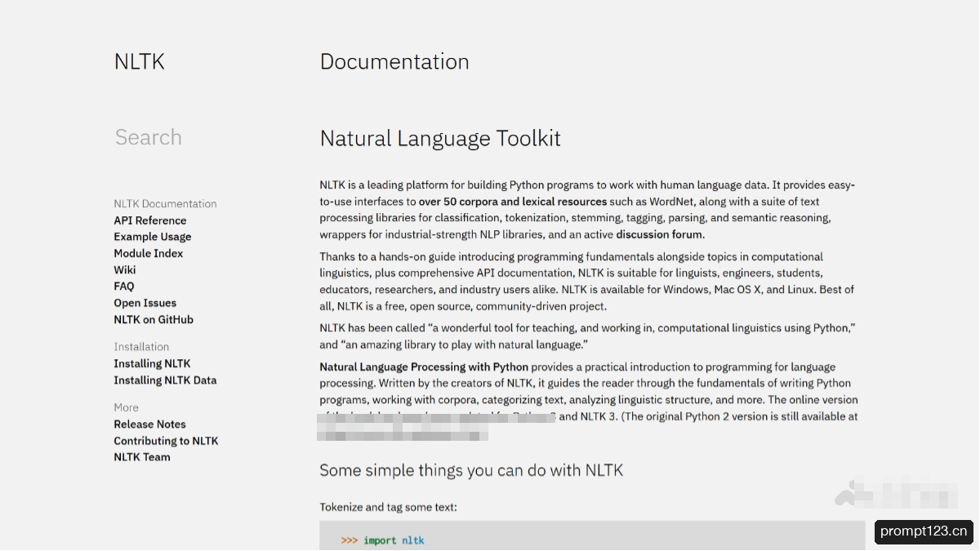Screen dimensions: 980x551
Task: Open the Installing NLTK Data page
Action: click(x=166, y=380)
